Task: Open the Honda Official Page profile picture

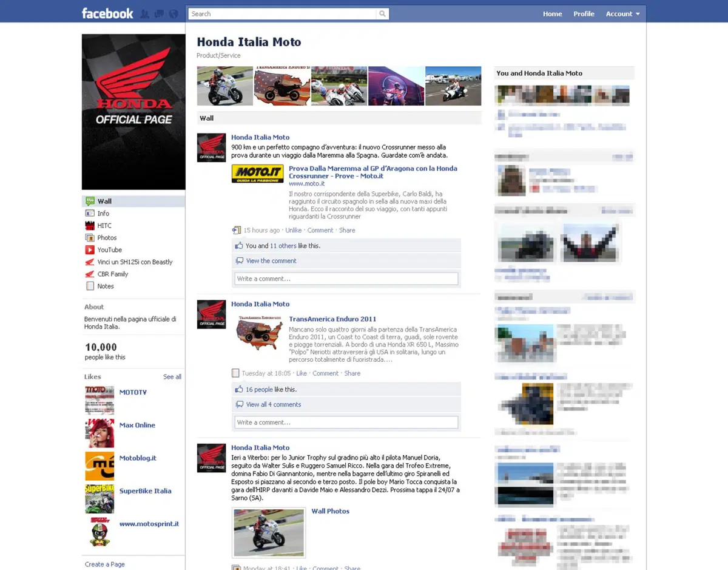Action: 133,112
